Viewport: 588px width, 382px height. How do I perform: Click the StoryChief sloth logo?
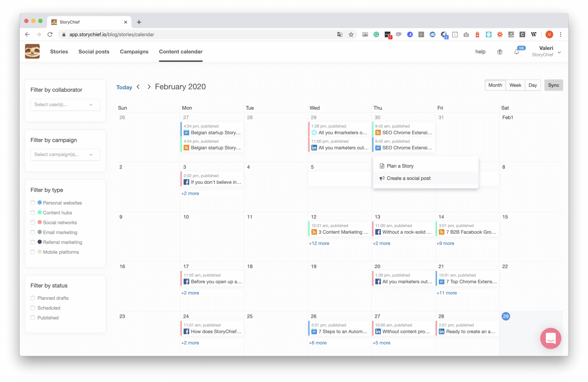[x=32, y=51]
